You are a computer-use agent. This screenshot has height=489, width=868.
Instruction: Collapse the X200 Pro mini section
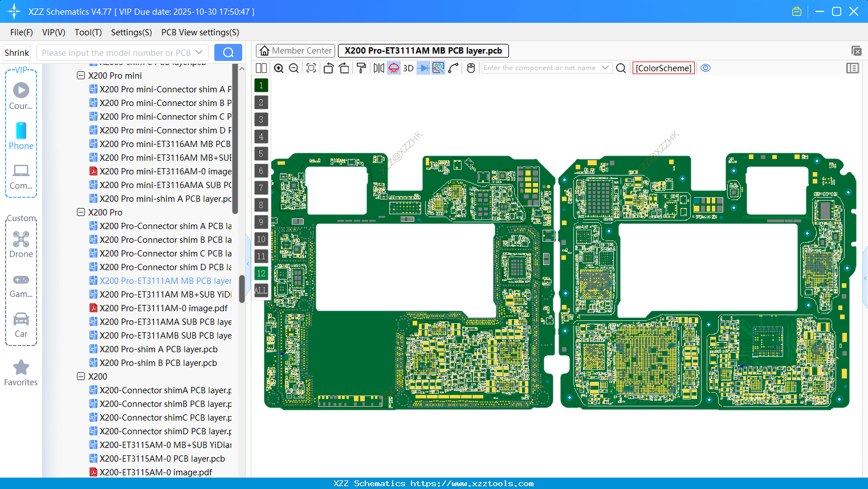point(80,75)
